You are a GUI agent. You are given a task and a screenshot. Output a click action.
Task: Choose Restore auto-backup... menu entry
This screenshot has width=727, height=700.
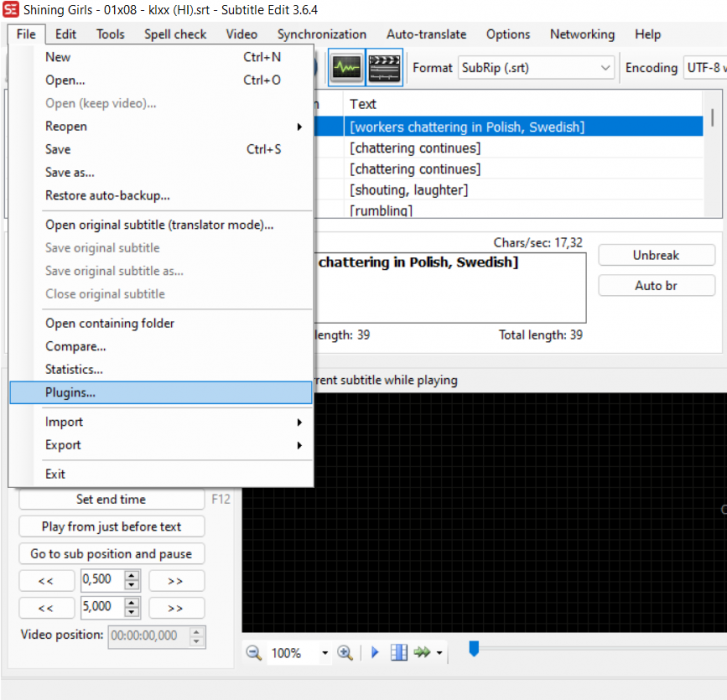click(x=107, y=196)
